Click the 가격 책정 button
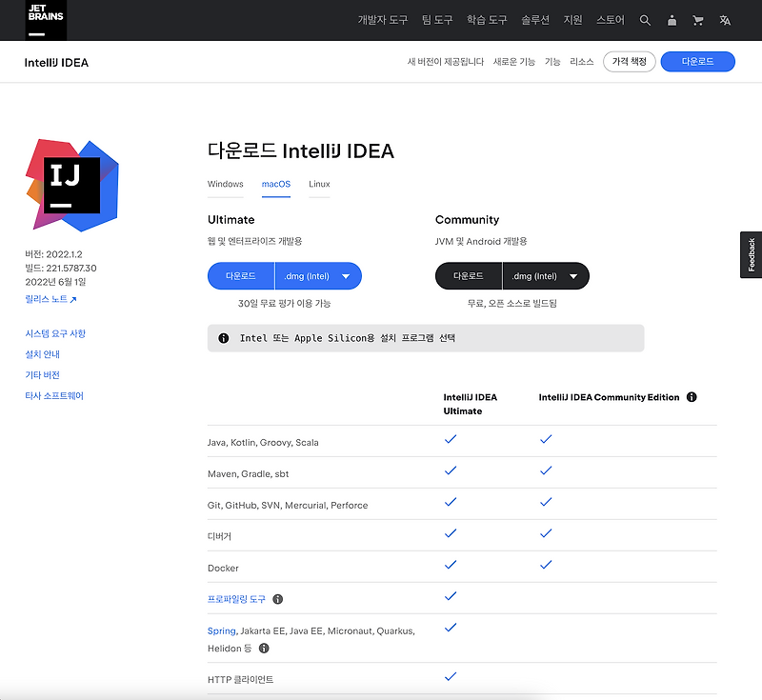 click(629, 61)
